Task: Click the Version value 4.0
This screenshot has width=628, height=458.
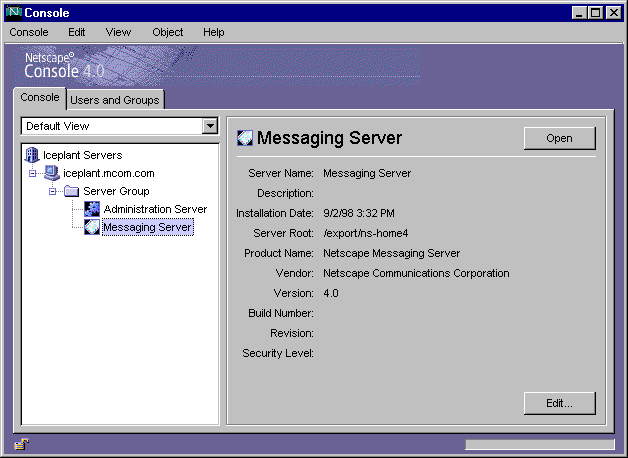Action: click(331, 293)
